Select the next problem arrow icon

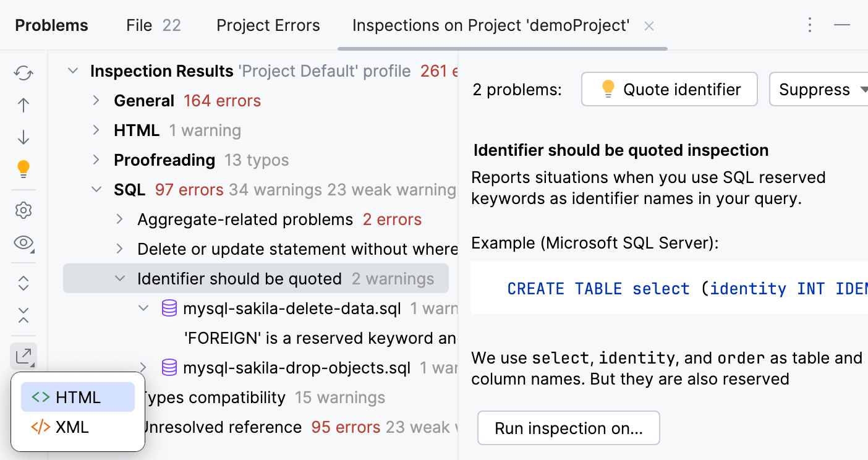pos(23,137)
